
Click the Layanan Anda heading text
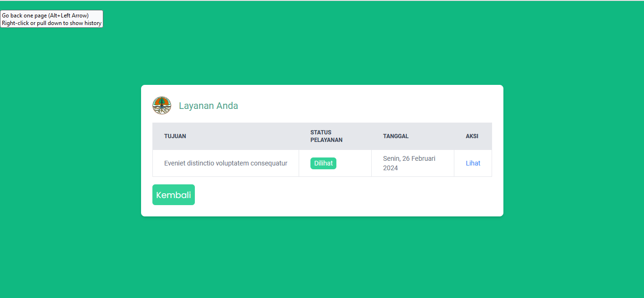(208, 106)
